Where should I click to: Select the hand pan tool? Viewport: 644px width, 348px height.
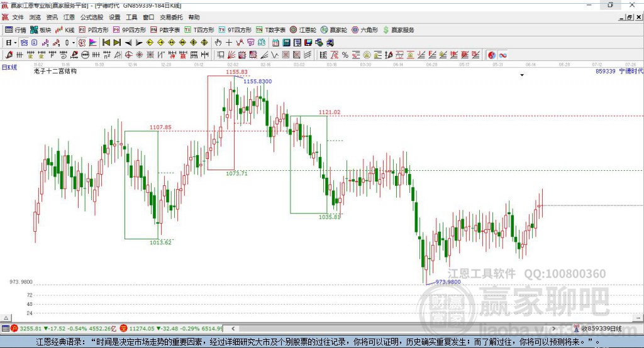[x=218, y=43]
